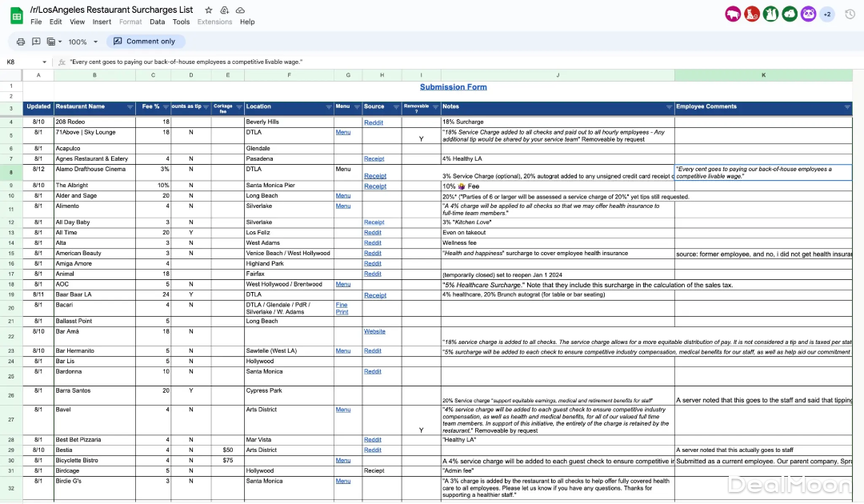Star this spreadsheet document
864x504 pixels.
[209, 10]
